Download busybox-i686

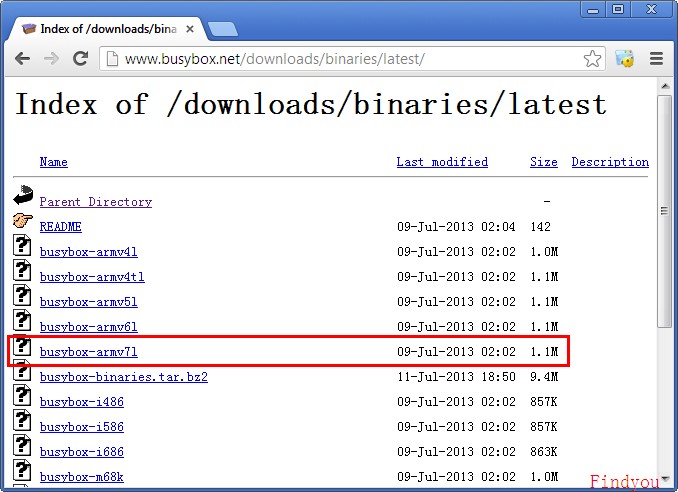click(82, 452)
